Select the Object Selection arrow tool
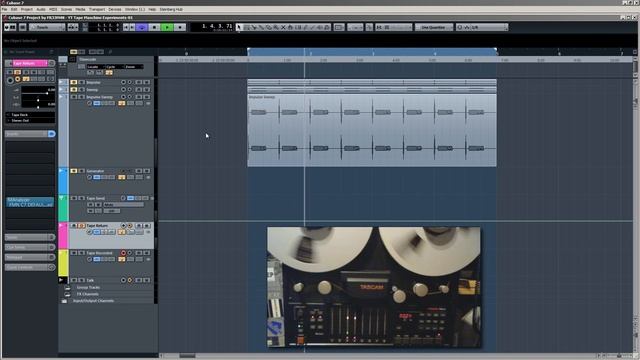Screen dimensions: 640x360 [239, 27]
